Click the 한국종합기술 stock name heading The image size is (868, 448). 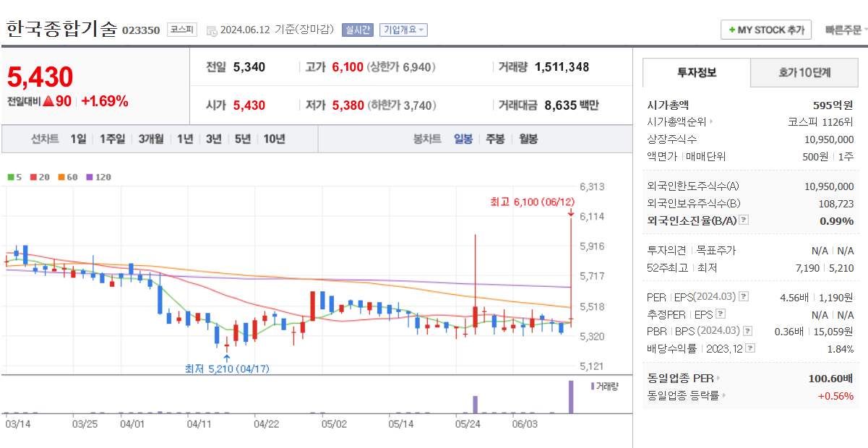61,30
